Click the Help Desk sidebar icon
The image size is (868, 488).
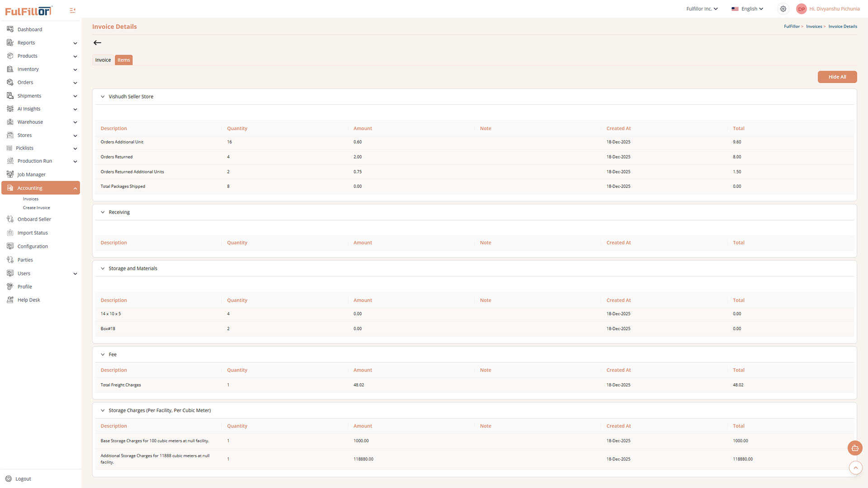[x=10, y=300]
